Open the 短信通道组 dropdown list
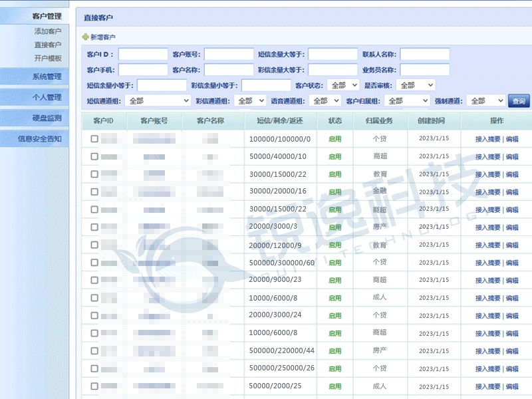The image size is (532, 399). (158, 101)
